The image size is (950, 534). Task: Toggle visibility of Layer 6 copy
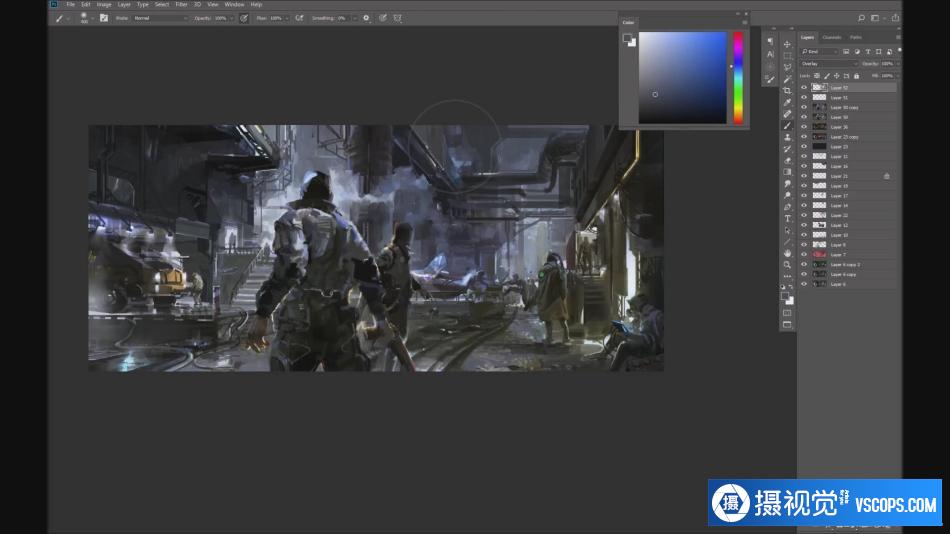click(x=804, y=274)
